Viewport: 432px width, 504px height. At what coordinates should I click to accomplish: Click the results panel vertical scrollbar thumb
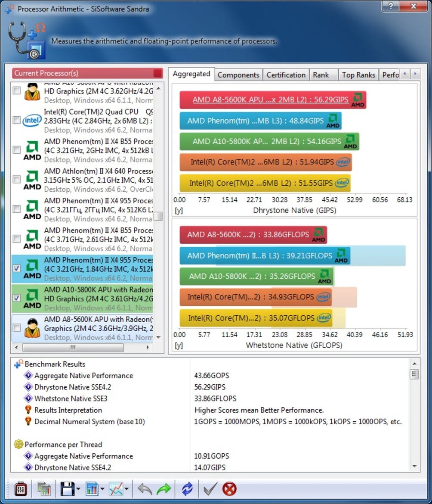point(414,374)
